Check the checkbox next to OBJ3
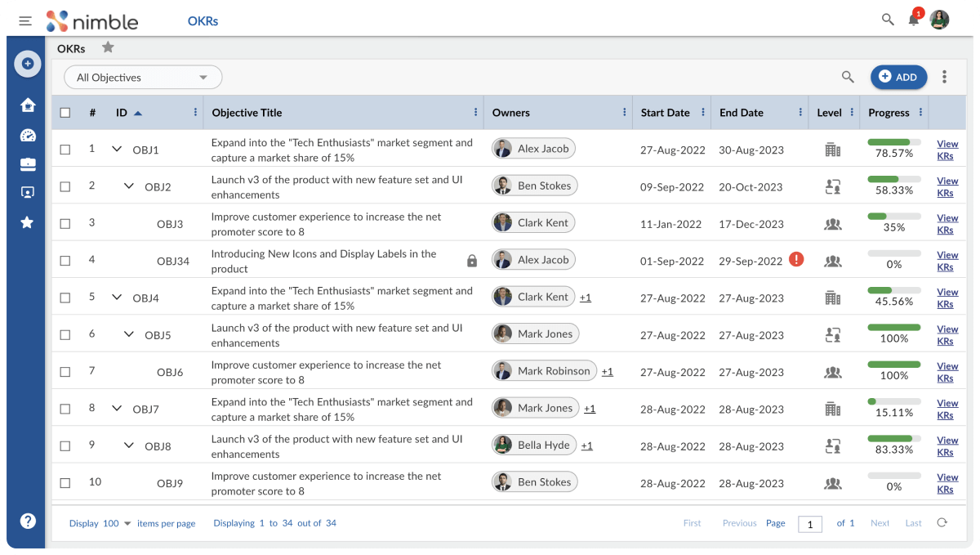The width and height of the screenshot is (980, 555). click(x=65, y=222)
